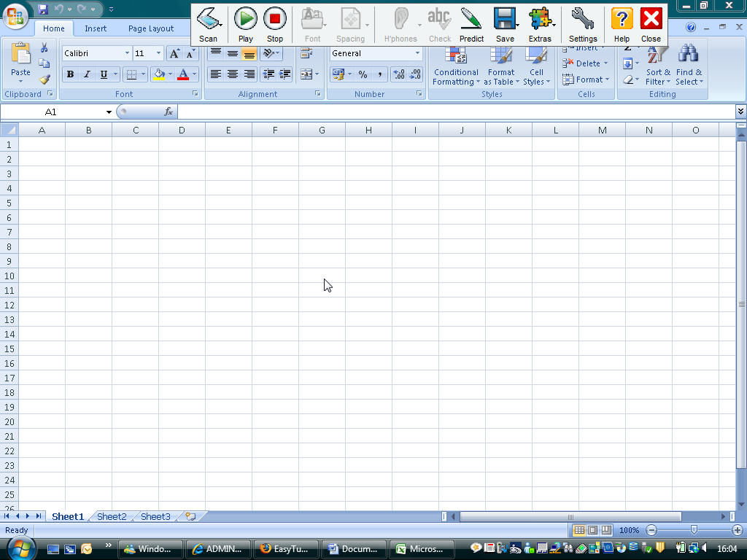Open the Borders dropdown arrow
Image resolution: width=747 pixels, height=560 pixels.
[143, 74]
